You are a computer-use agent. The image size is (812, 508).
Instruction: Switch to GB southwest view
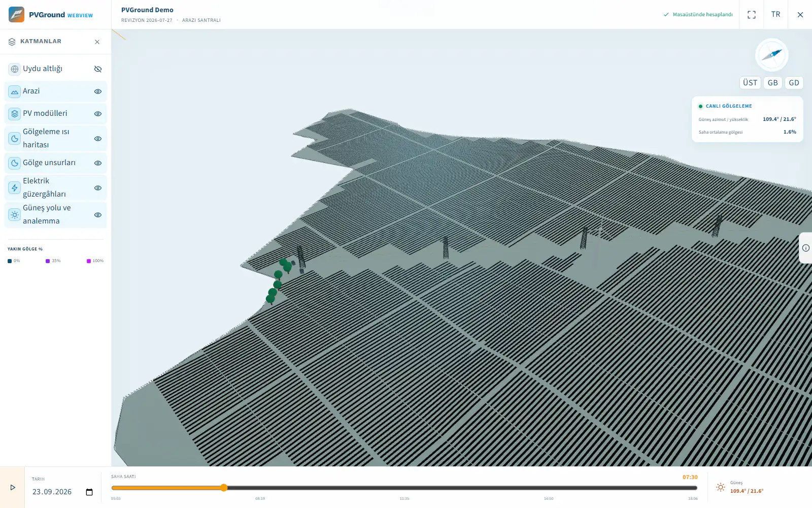(773, 83)
